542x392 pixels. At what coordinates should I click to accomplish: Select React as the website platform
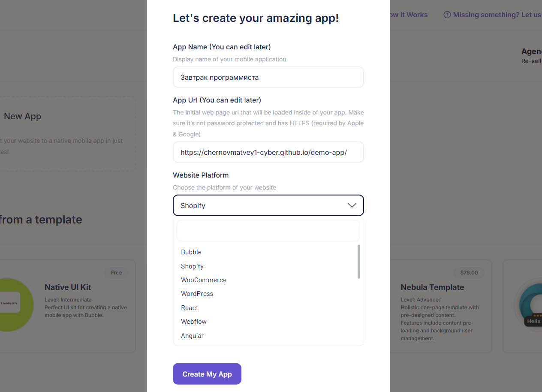tap(190, 308)
